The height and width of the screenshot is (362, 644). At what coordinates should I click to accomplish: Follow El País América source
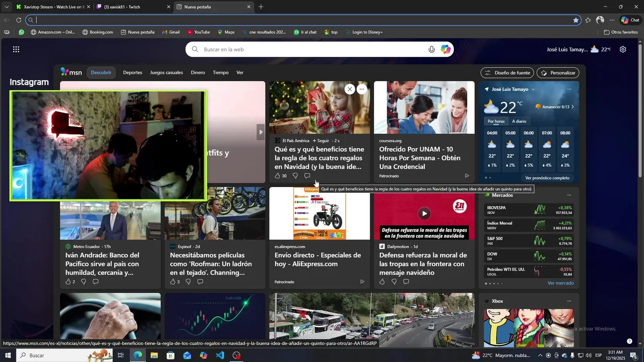pos(320,141)
